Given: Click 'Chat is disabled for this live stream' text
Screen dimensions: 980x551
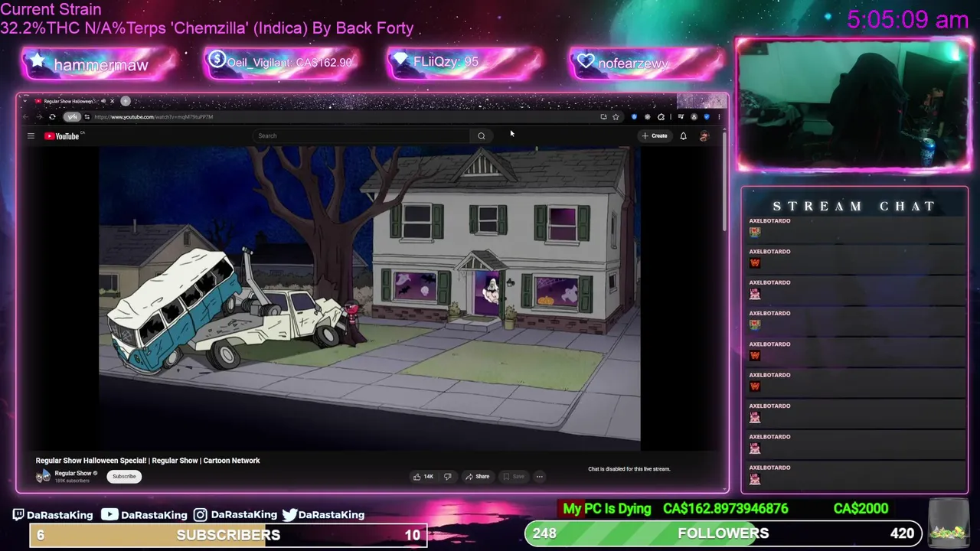Looking at the screenshot, I should coord(629,469).
